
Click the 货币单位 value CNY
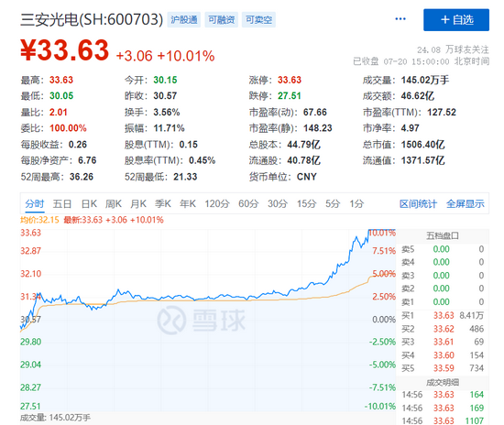pos(307,177)
